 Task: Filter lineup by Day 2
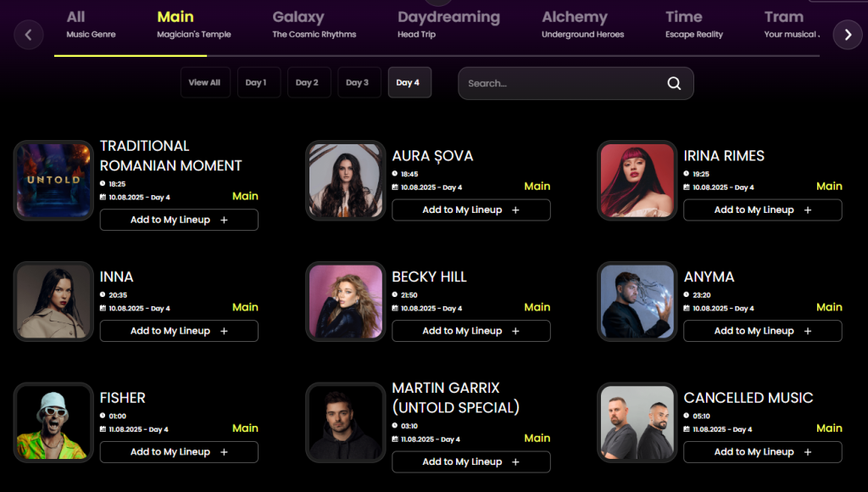coord(309,82)
